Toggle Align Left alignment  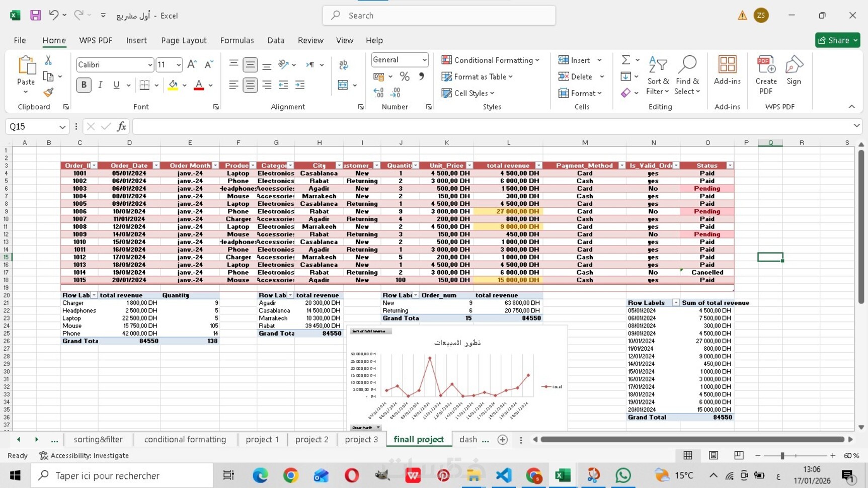pos(233,85)
